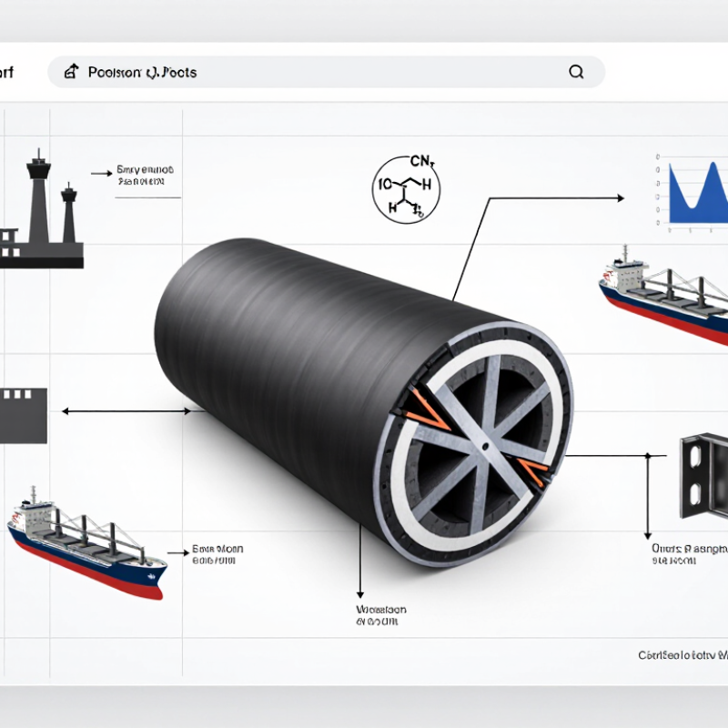Screen dimensions: 728x728
Task: Click the label under the fender arrow
Action: click(380, 615)
